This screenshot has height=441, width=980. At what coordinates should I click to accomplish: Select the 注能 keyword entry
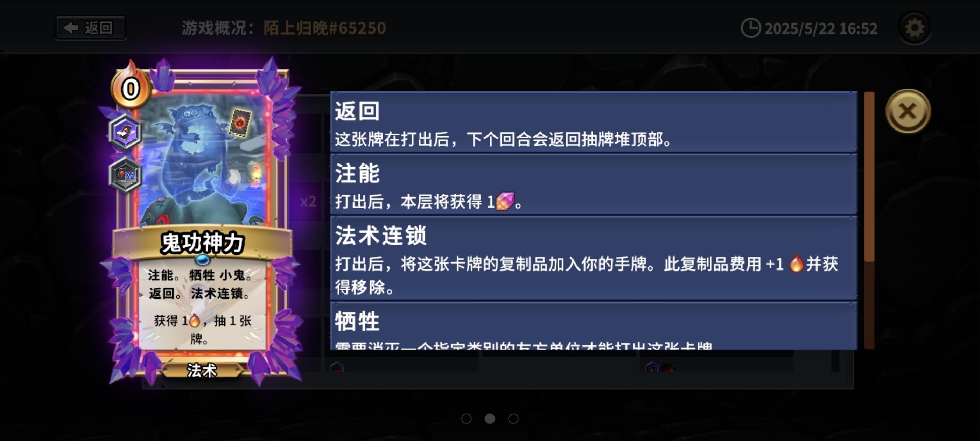(x=594, y=184)
